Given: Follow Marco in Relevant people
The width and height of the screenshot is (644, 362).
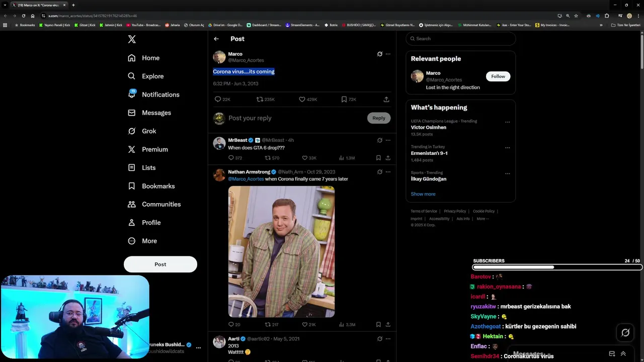Looking at the screenshot, I should point(498,76).
